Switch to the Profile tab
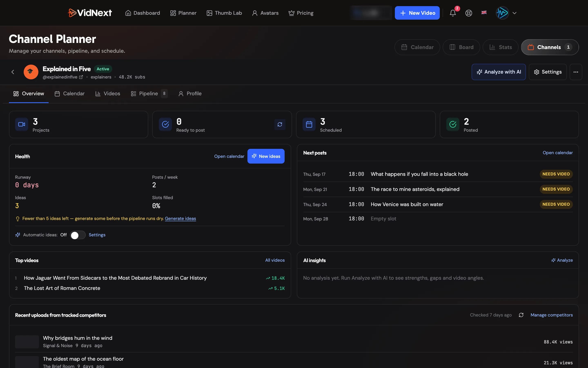The width and height of the screenshot is (588, 368). coord(190,94)
